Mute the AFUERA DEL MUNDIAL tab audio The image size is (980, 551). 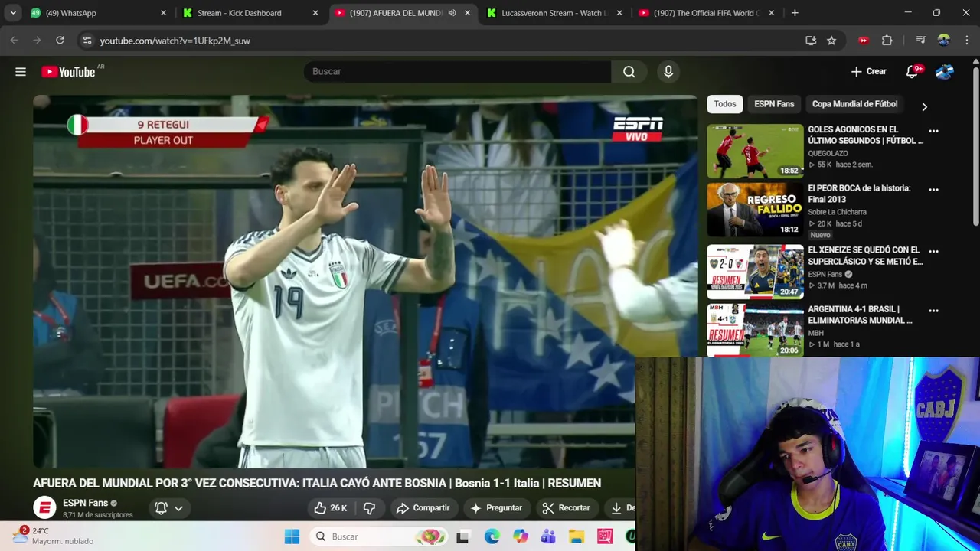[x=452, y=13]
